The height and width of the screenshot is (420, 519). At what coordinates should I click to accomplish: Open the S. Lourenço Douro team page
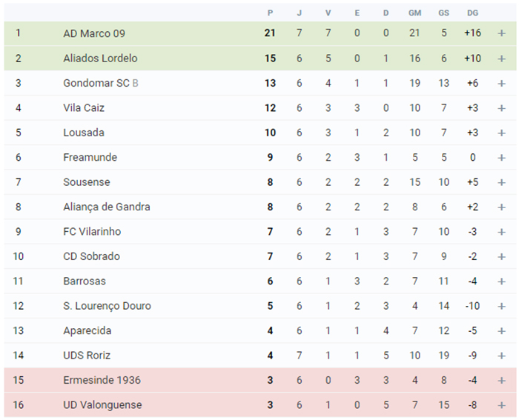(107, 306)
